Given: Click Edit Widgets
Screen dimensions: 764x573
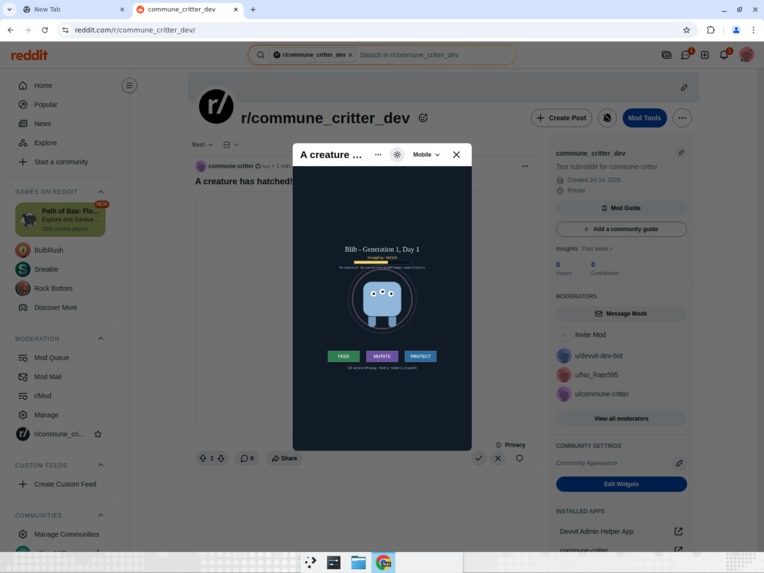Looking at the screenshot, I should point(621,484).
